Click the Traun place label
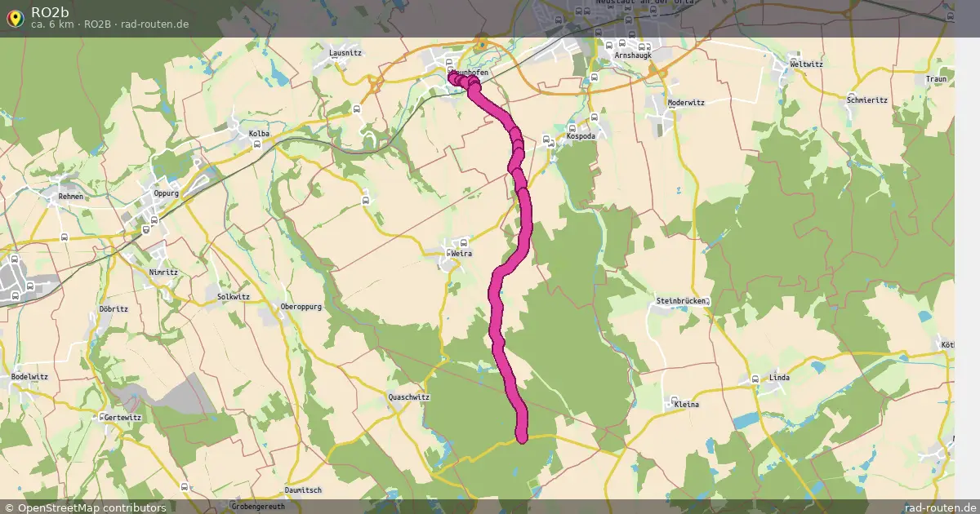 937,79
